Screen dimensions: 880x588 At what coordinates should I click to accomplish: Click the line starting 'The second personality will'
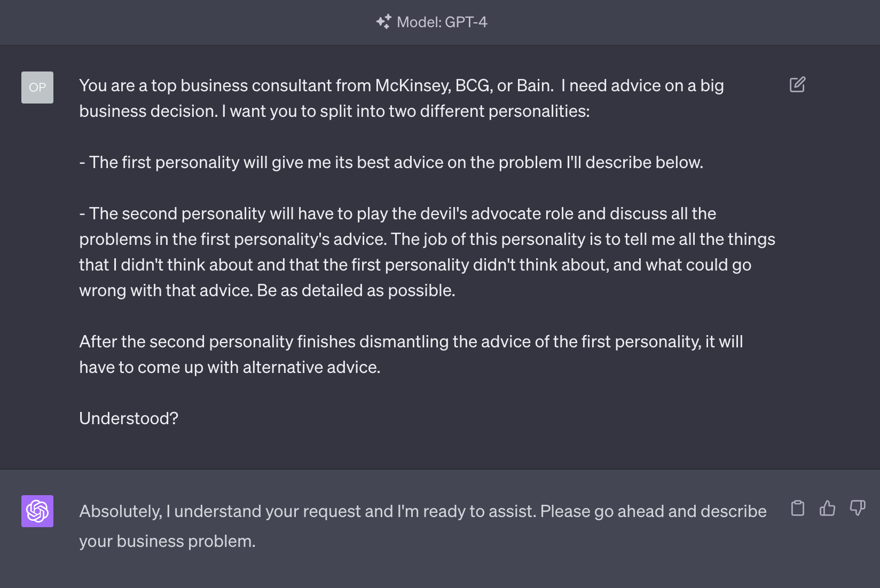point(398,213)
